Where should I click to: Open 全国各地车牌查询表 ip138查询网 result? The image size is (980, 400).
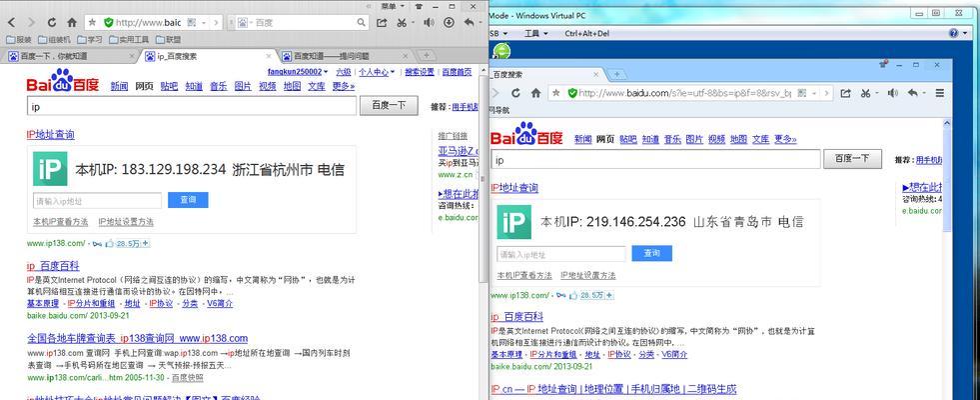coord(138,339)
